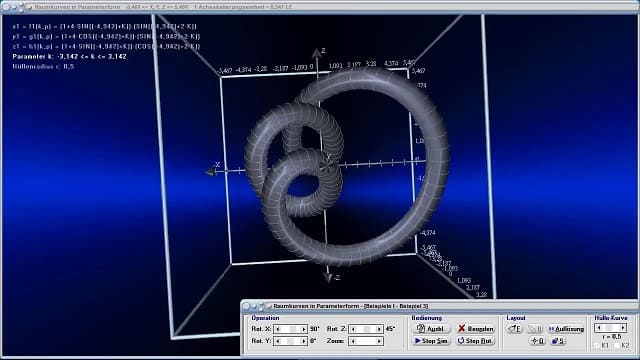The width and height of the screenshot is (640, 360).
Task: Stop the simulation with Stop Sim.
Action: (x=430, y=341)
